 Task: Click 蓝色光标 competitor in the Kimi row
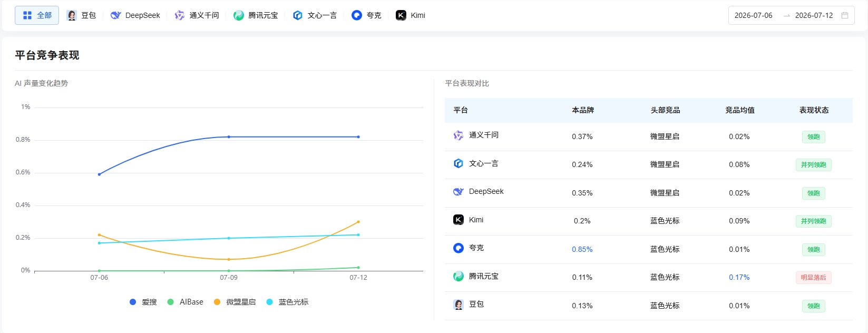point(665,221)
